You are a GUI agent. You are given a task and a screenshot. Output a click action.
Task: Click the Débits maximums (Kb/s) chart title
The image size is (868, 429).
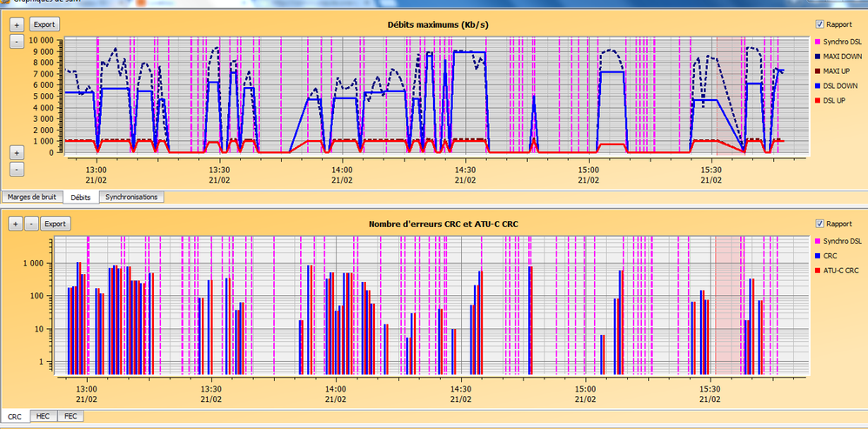437,24
